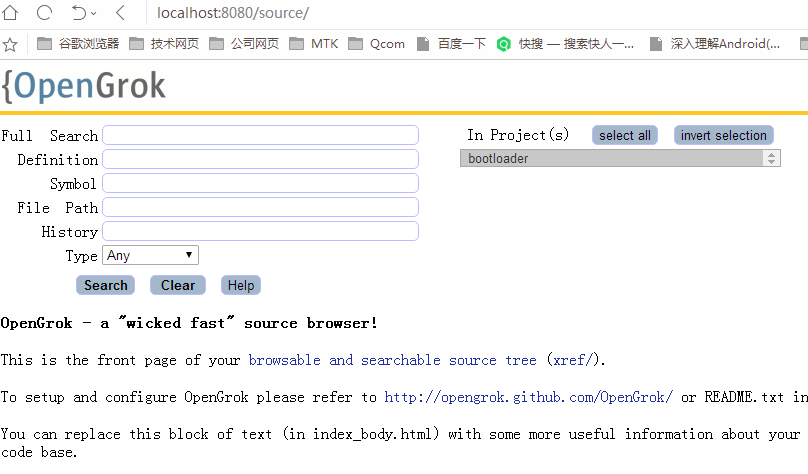This screenshot has width=808, height=474.
Task: Click the In Project(s) label
Action: click(x=518, y=135)
